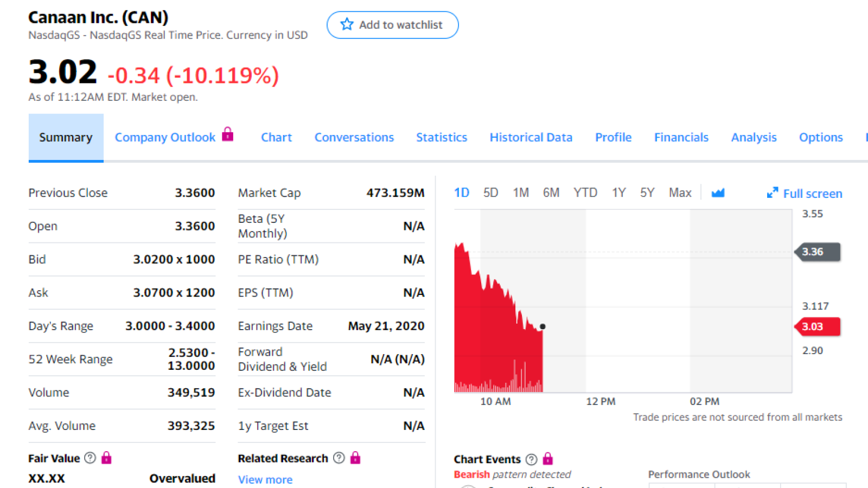Click the Avg. Volume value 393,325
The image size is (868, 488).
192,426
